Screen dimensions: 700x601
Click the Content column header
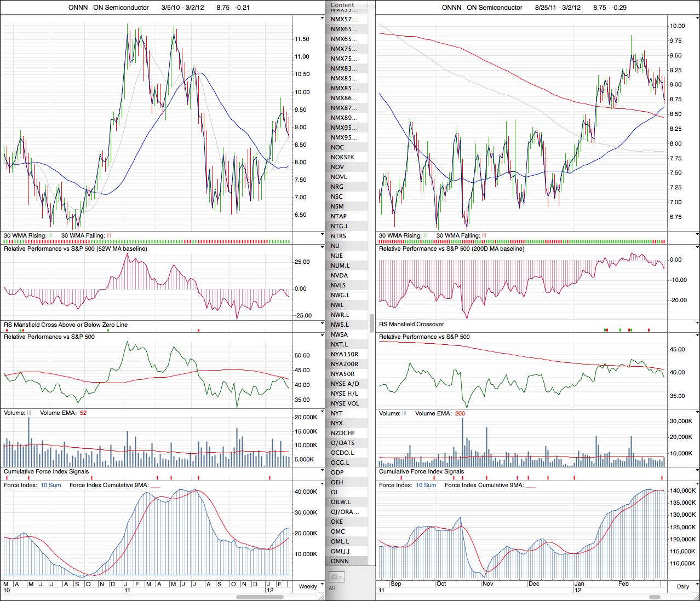343,5
